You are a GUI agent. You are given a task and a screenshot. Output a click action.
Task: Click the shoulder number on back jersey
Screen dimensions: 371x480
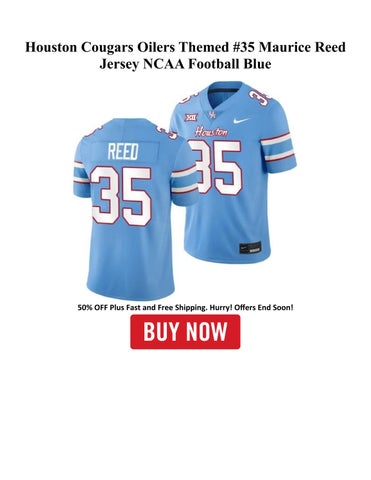pyautogui.click(x=166, y=132)
